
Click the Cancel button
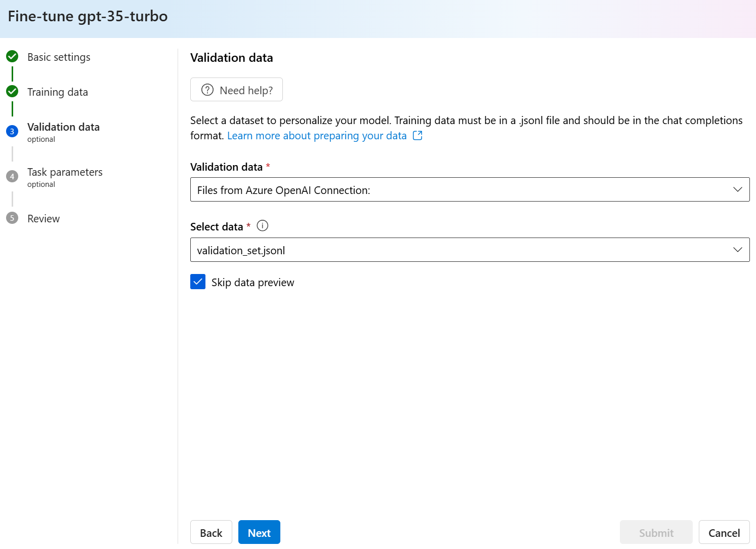click(724, 532)
